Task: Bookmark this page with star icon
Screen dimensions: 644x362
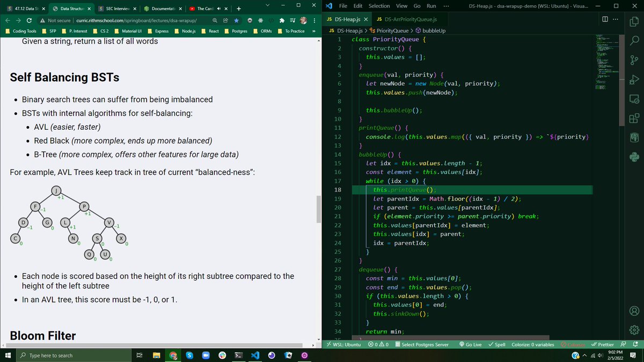Action: [x=237, y=20]
